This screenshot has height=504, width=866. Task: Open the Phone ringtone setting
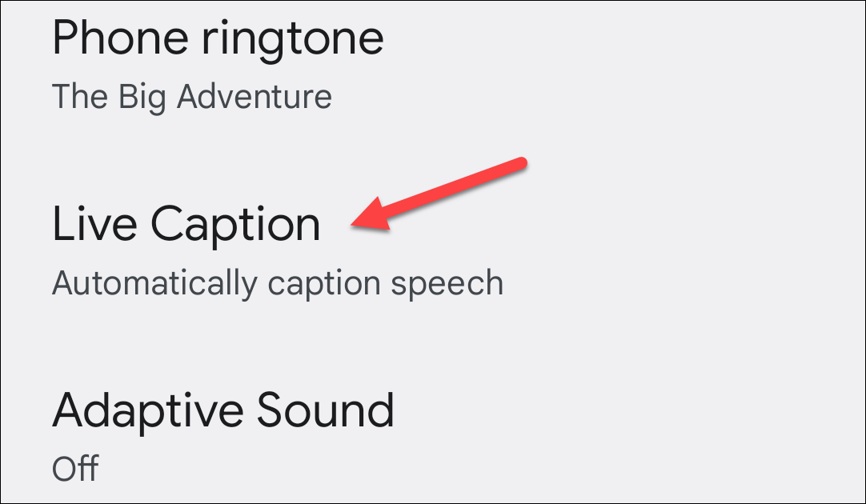218,40
